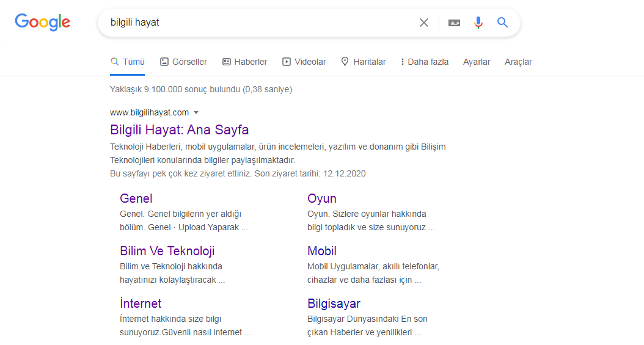Open the Oyun sitelink
644x345 pixels.
tap(322, 198)
